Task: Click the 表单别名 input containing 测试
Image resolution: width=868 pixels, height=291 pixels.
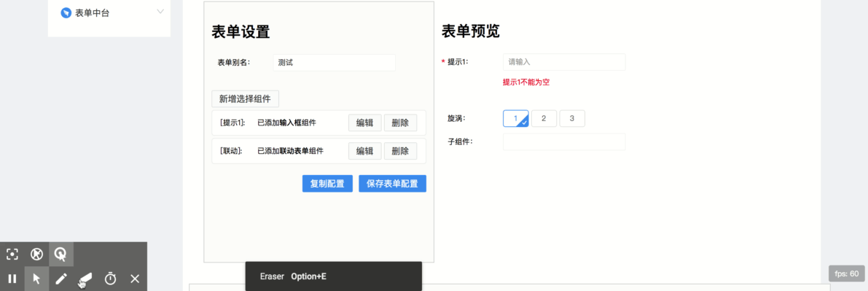Action: coord(335,63)
